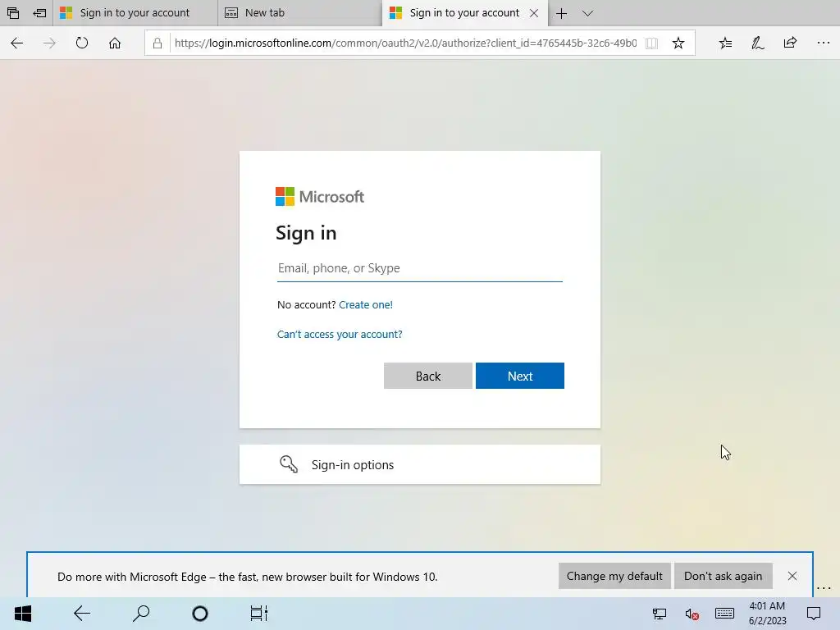840x630 pixels.
Task: Open the Favorites hub icon
Action: click(x=725, y=43)
